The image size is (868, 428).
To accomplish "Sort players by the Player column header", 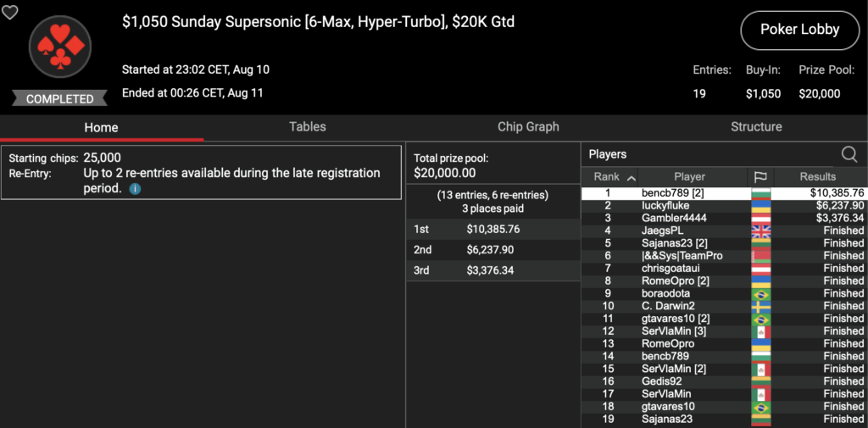I will [689, 177].
